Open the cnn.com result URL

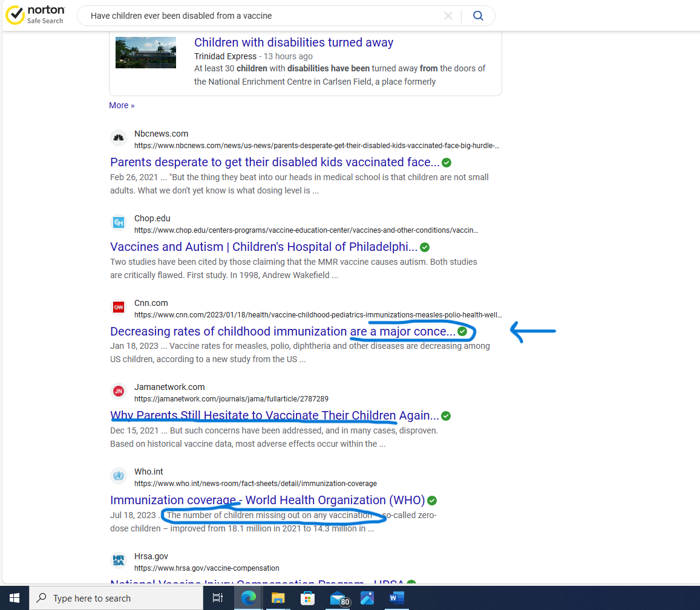tap(318, 314)
